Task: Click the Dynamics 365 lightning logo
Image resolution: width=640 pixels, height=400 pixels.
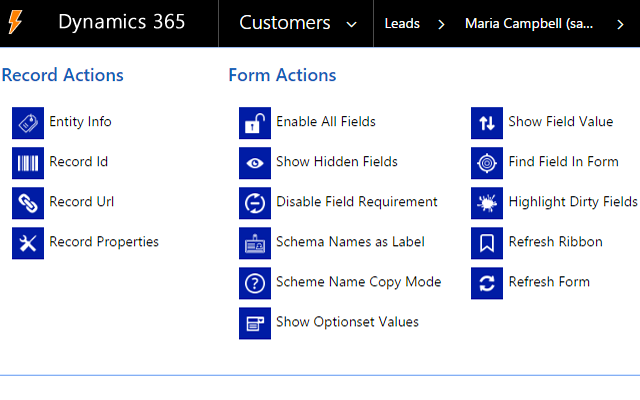Action: click(16, 23)
